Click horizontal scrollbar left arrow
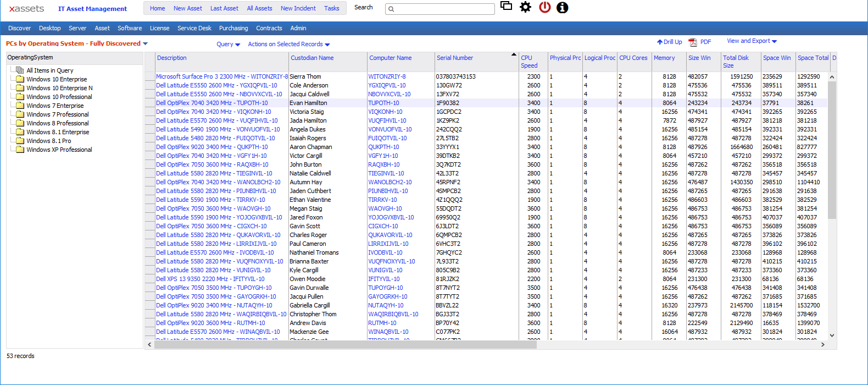Screen dimensions: 868x385 pyautogui.click(x=149, y=345)
